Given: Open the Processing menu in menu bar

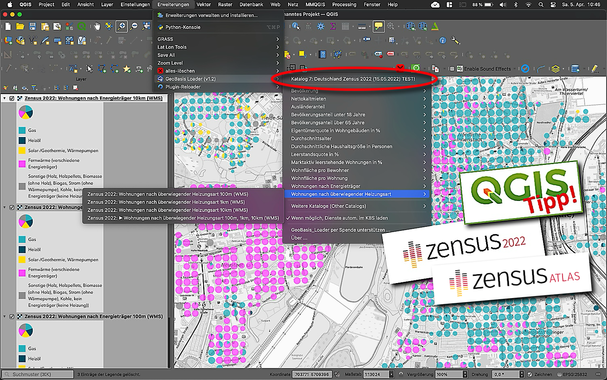Looking at the screenshot, I should pos(344,5).
